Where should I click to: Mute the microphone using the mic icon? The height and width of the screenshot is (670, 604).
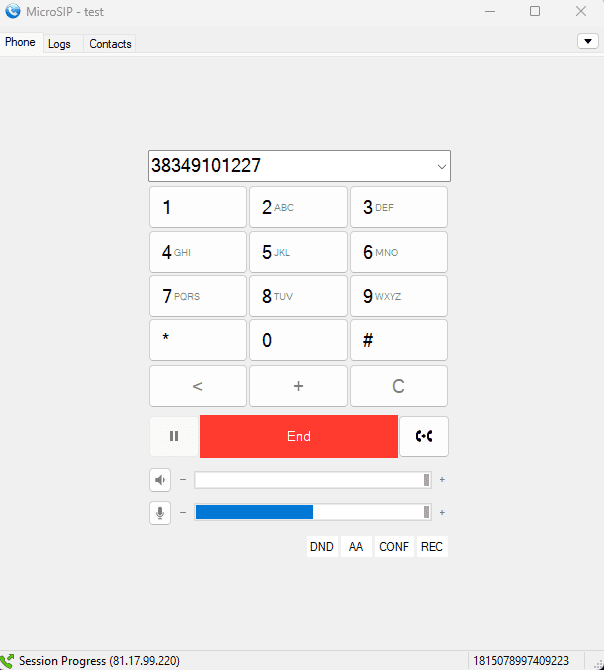click(x=160, y=512)
